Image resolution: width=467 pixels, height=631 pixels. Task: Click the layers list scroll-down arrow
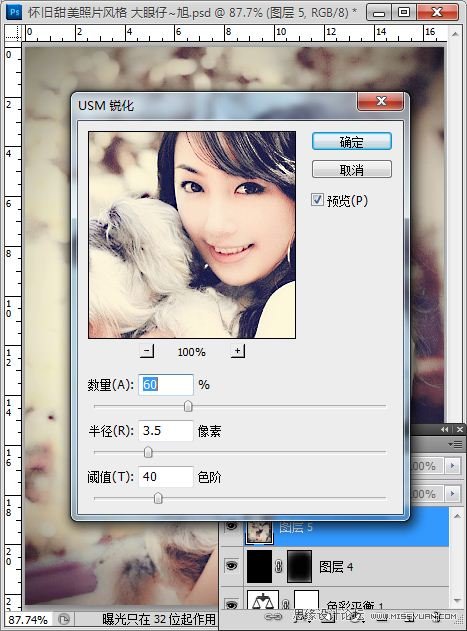[457, 600]
